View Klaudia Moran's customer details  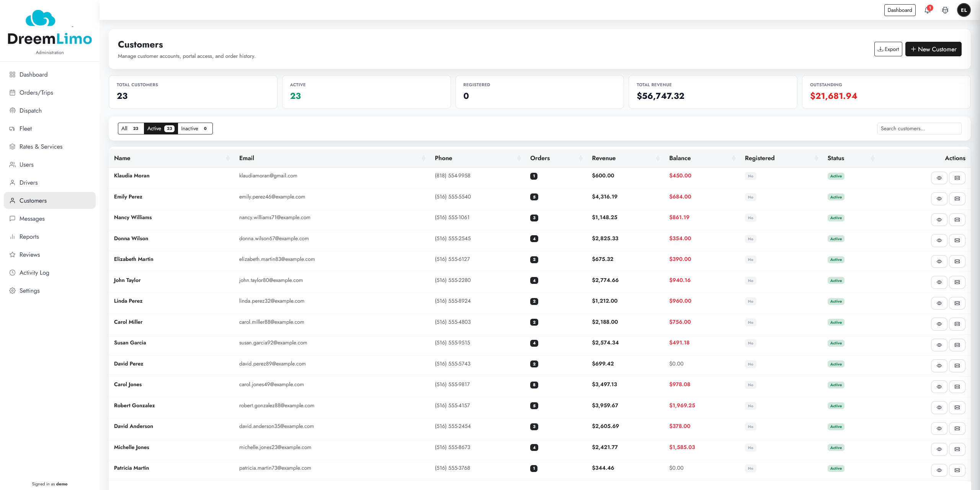939,178
